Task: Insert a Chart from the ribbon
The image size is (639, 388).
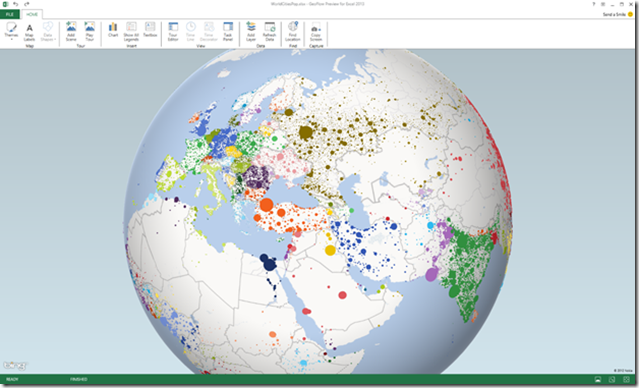Action: coord(113,30)
